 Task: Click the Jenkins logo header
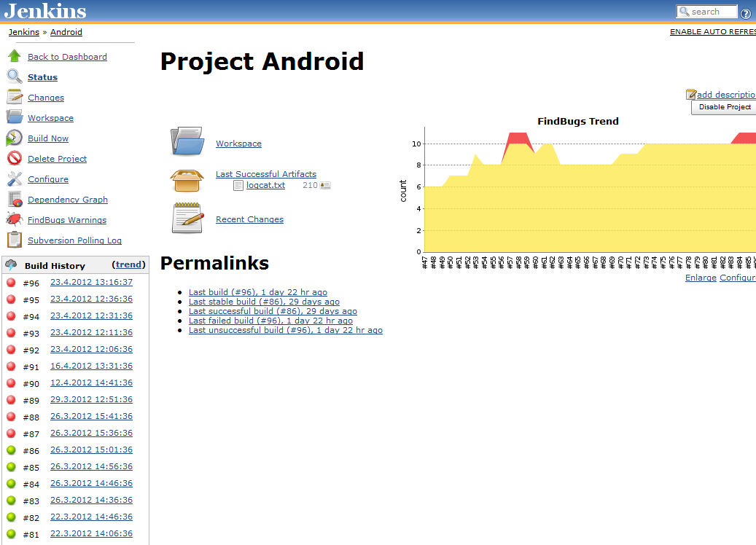click(45, 11)
